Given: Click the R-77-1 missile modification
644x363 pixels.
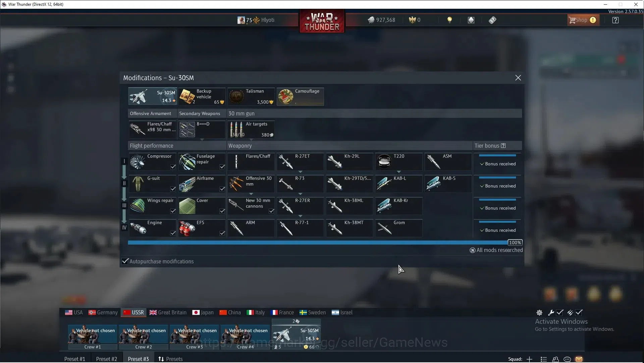Looking at the screenshot, I should pyautogui.click(x=300, y=228).
